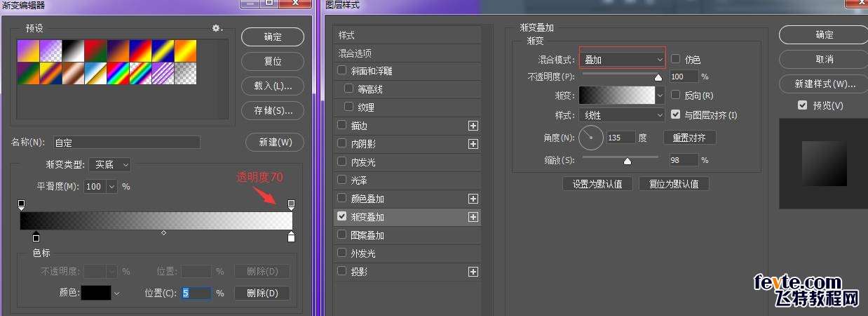This screenshot has height=316, width=868.
Task: Open gradient picker arrow beside 渐变 preview
Action: 660,95
